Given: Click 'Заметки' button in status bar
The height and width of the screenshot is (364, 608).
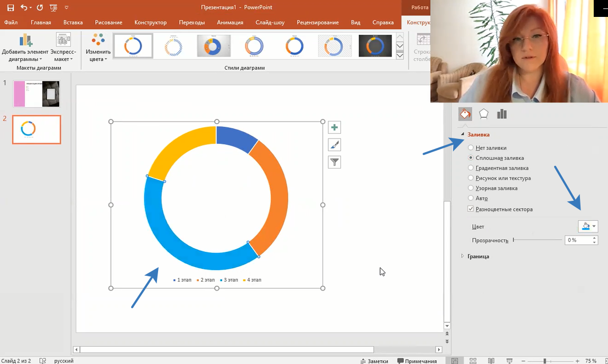Looking at the screenshot, I should [x=374, y=361].
